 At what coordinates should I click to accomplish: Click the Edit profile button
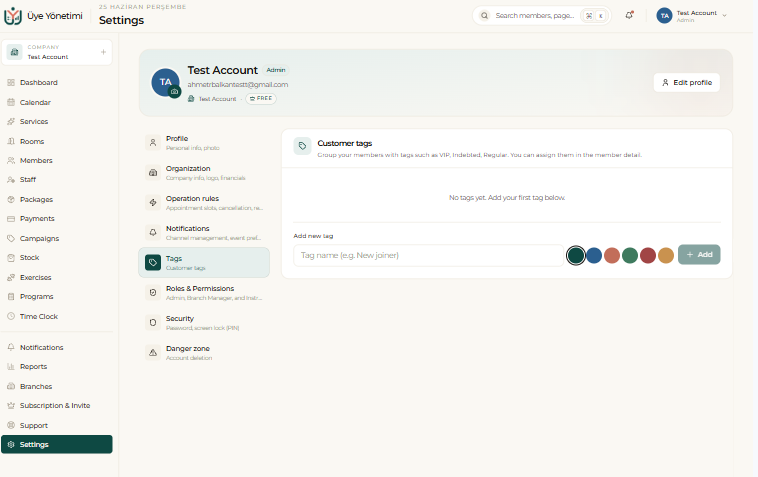[x=686, y=83]
